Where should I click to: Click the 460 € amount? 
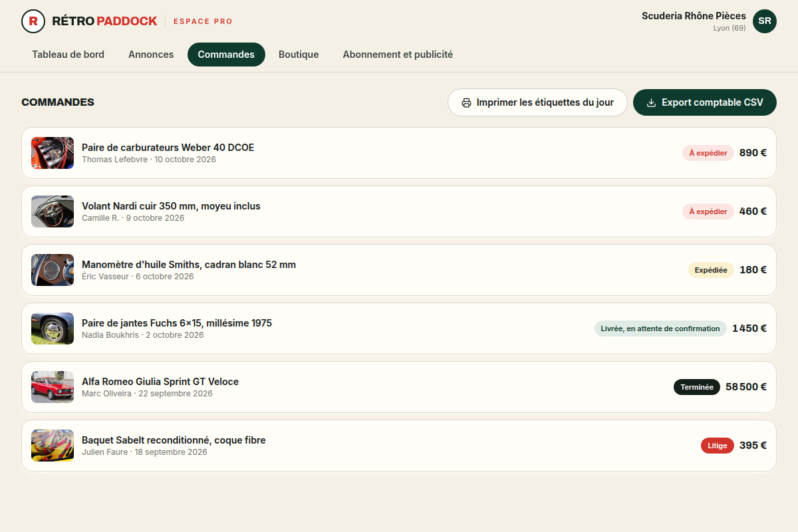(x=753, y=211)
